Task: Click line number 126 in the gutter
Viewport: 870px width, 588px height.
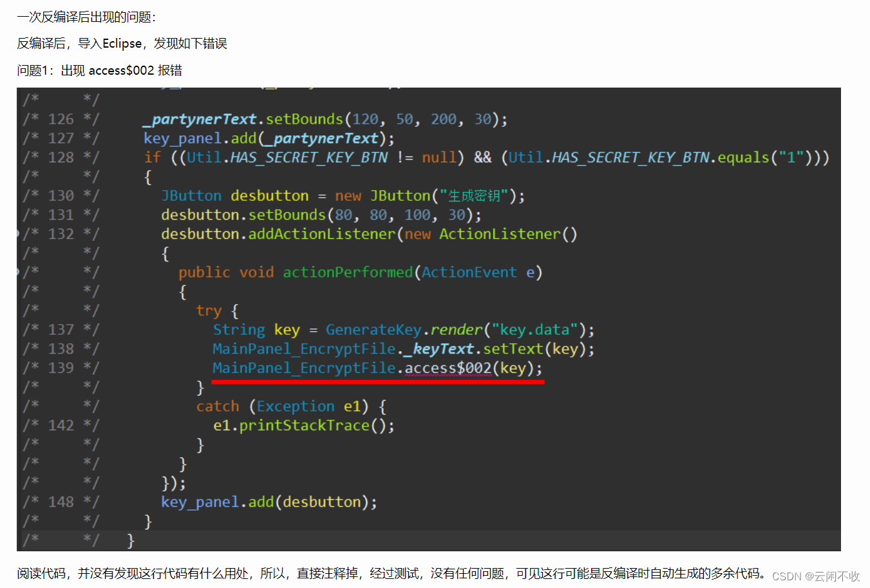Action: 61,119
